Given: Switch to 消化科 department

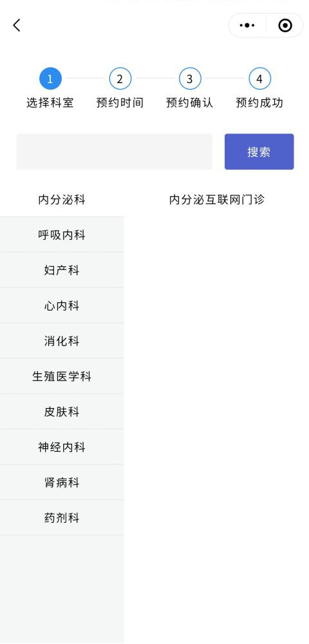Looking at the screenshot, I should 62,340.
